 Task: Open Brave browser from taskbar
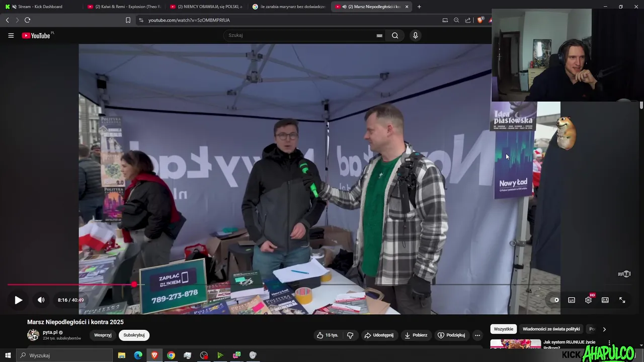(x=154, y=355)
